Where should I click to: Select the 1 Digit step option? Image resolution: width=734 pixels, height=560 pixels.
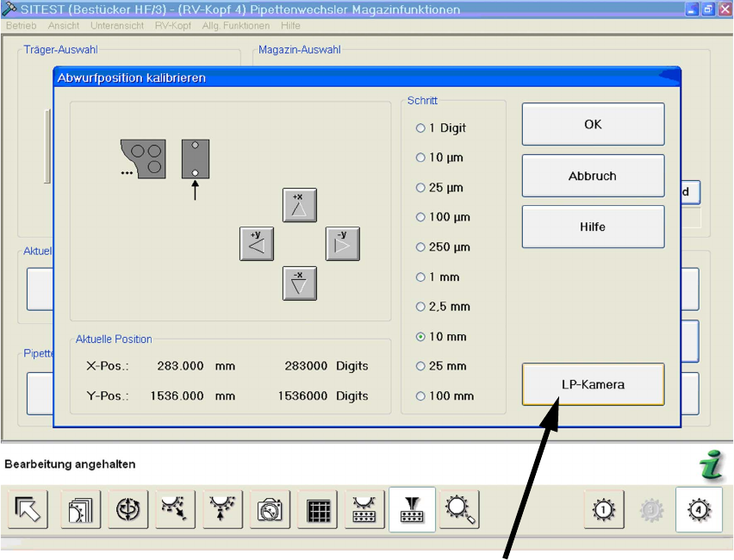click(421, 128)
